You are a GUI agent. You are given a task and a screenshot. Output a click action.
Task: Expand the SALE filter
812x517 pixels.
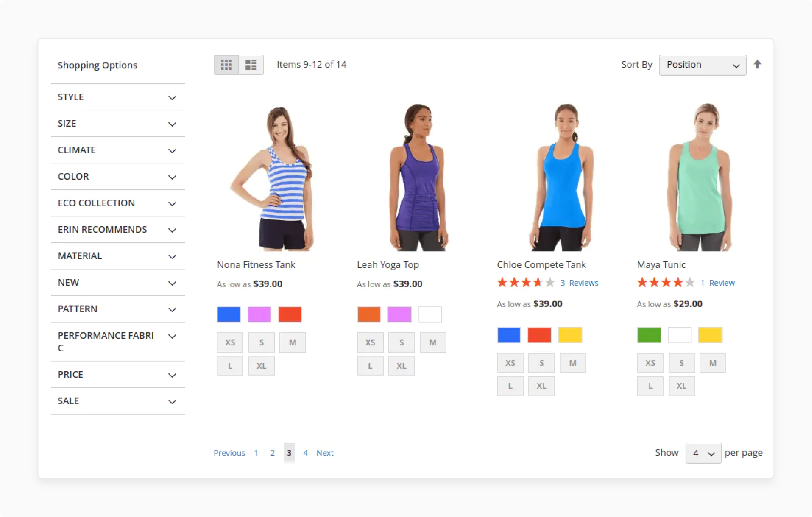[118, 401]
